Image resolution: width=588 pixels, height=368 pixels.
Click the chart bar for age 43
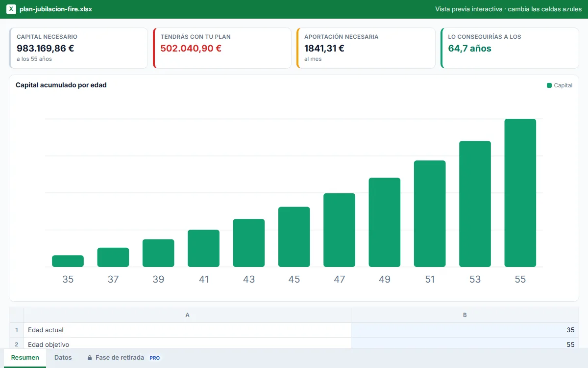point(249,243)
